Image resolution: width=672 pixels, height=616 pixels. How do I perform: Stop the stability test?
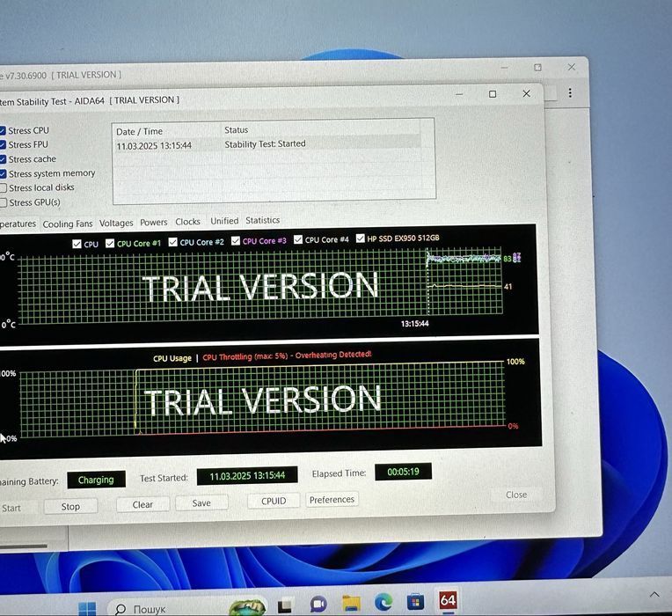[x=70, y=507]
